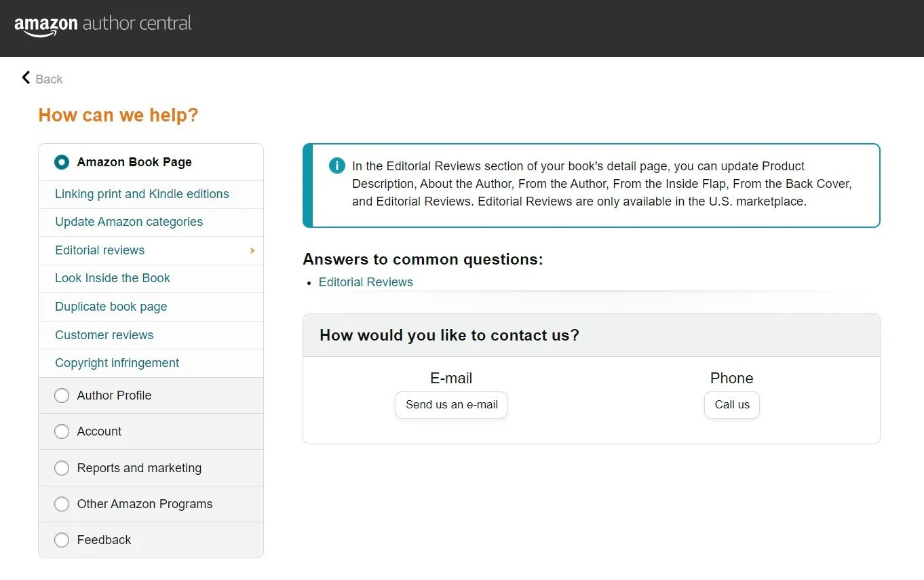Select the Other Amazon Programs radio button

click(62, 504)
